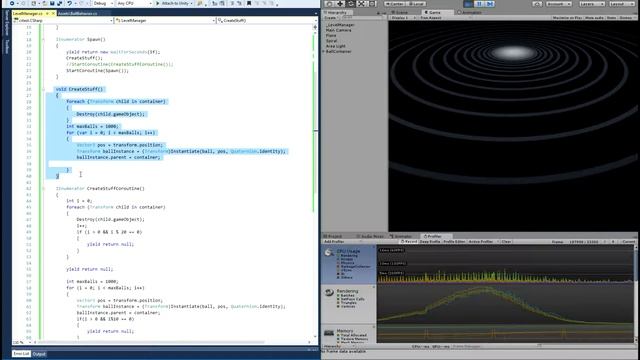Open the LevelManager class navigation dropdown

pos(165,20)
